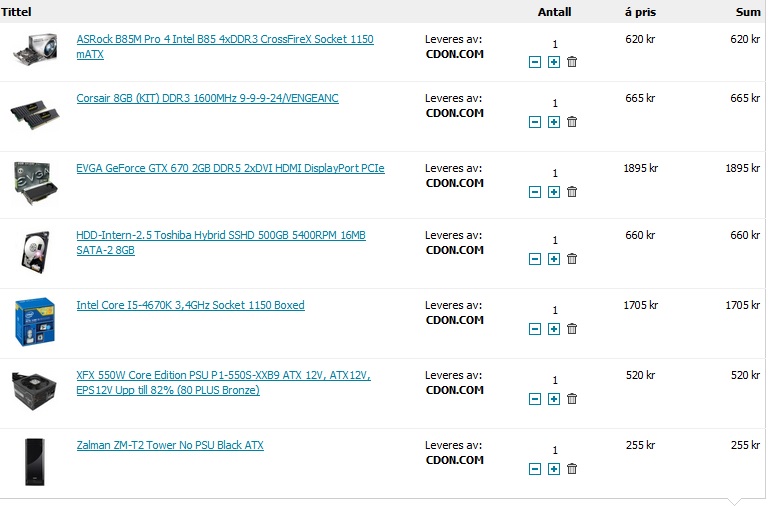The height and width of the screenshot is (506, 772).
Task: Decrease quantity of Intel Core I5-4670K
Action: [x=535, y=329]
